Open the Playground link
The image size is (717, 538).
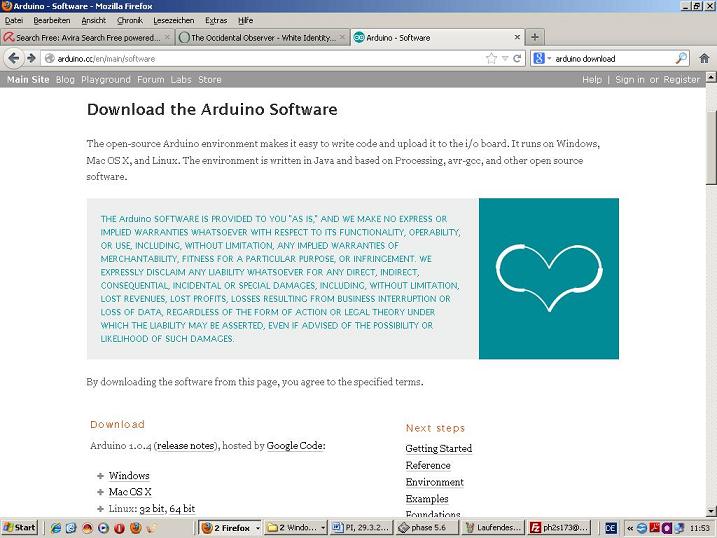(x=106, y=80)
